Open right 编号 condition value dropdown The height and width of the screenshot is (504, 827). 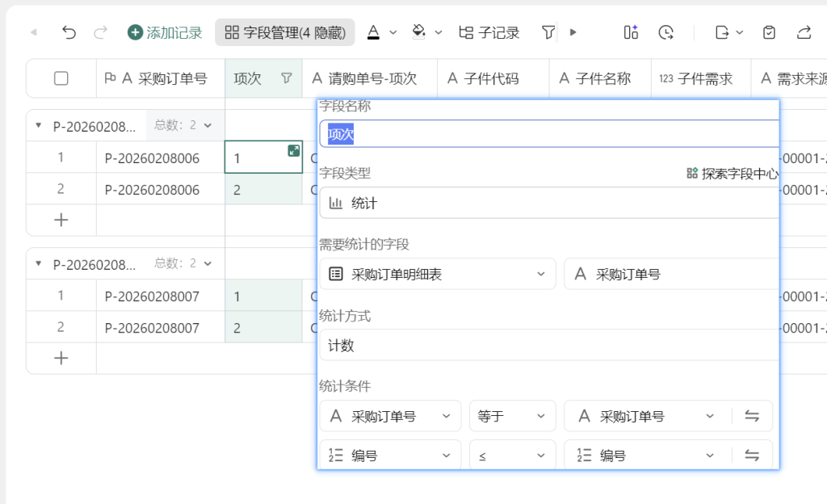click(648, 455)
